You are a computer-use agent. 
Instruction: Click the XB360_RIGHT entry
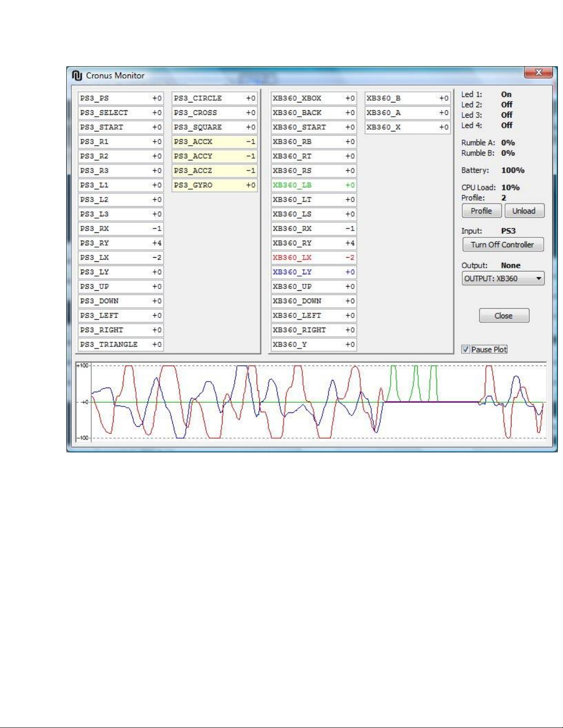click(x=314, y=330)
